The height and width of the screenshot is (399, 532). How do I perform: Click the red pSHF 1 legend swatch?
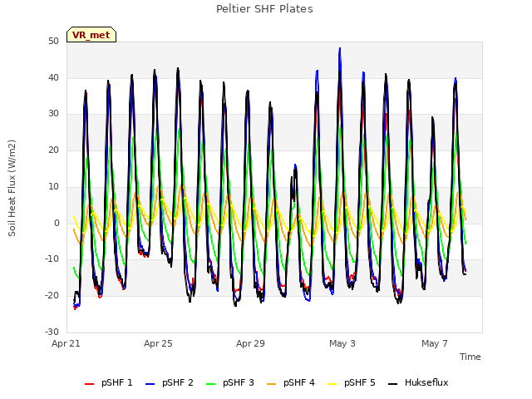click(89, 384)
